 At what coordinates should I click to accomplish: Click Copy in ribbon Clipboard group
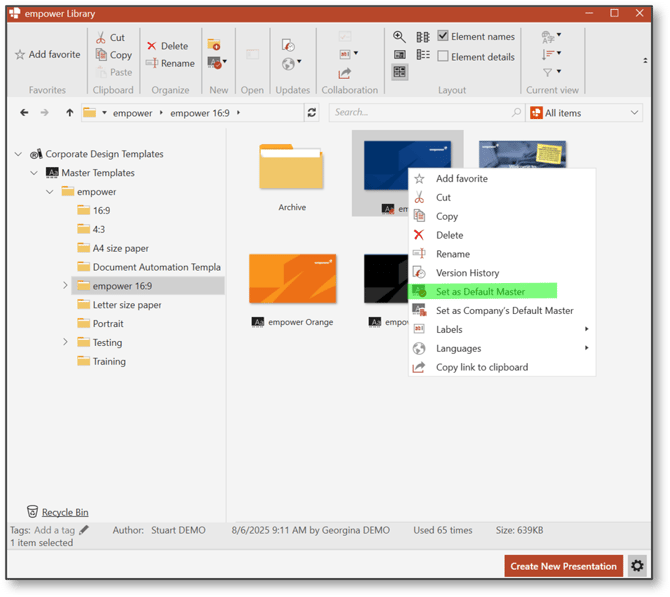tap(114, 55)
